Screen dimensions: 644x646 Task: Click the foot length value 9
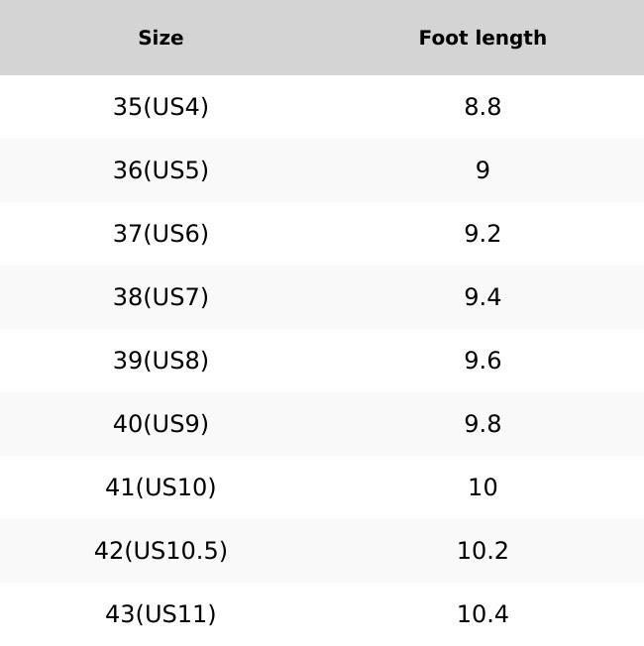coord(483,170)
